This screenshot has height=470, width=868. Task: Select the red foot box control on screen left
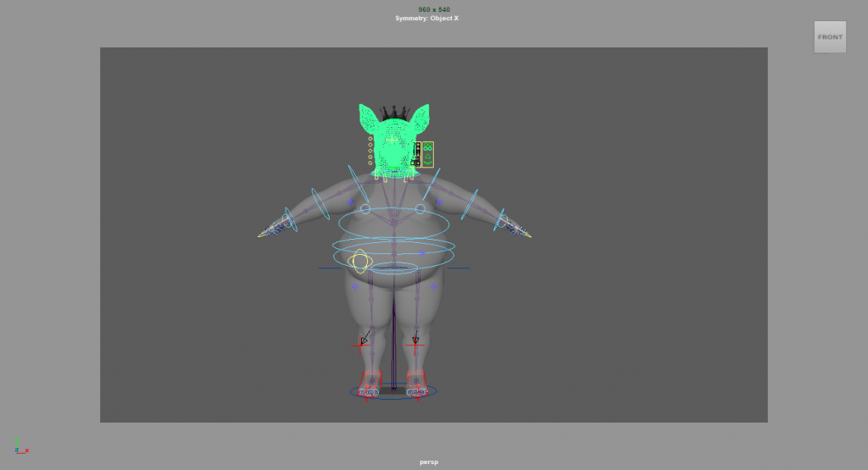click(x=370, y=383)
